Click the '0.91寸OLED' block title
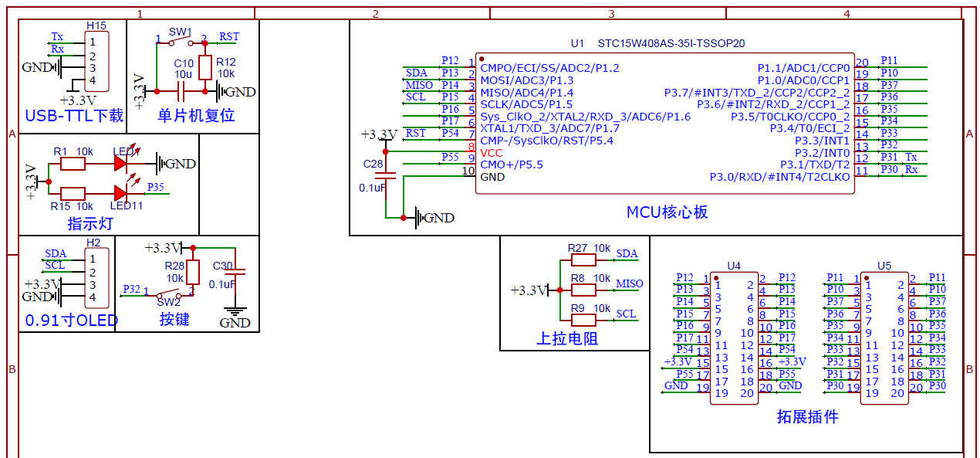980x458 pixels. [72, 321]
